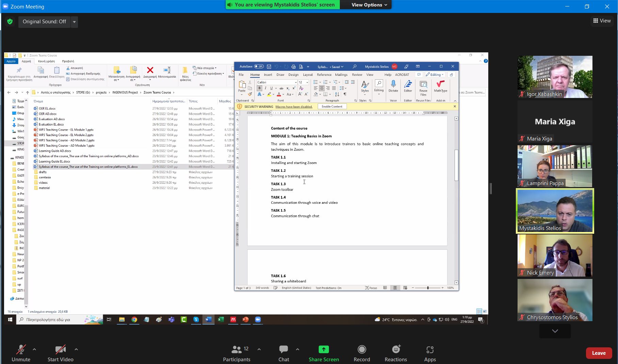
Task: Open Zoom Chat panel
Action: [x=284, y=353]
